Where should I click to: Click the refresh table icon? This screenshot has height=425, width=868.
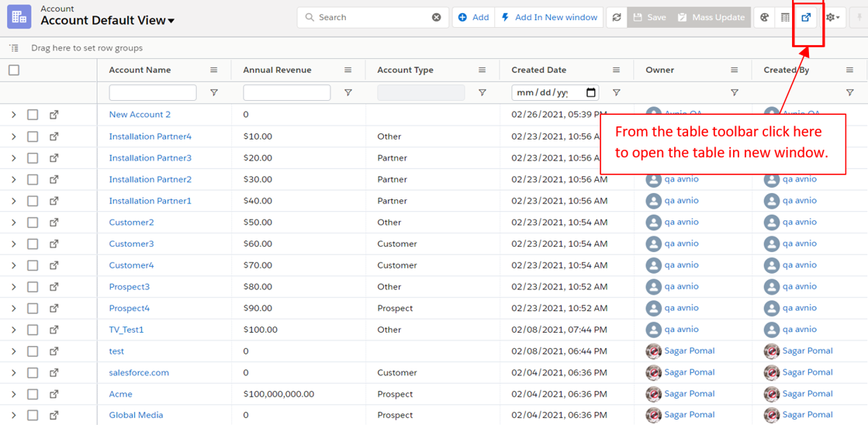coord(617,17)
